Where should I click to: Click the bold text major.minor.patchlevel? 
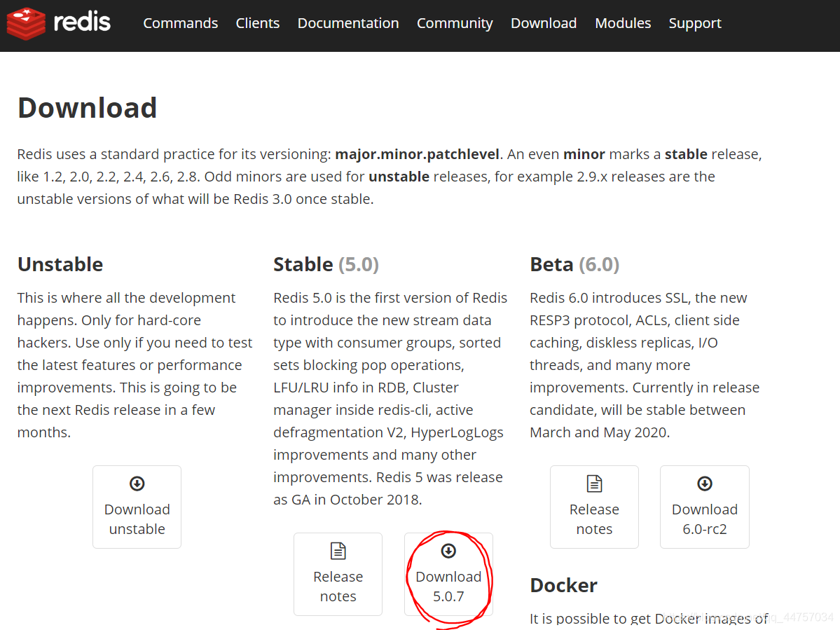[418, 154]
